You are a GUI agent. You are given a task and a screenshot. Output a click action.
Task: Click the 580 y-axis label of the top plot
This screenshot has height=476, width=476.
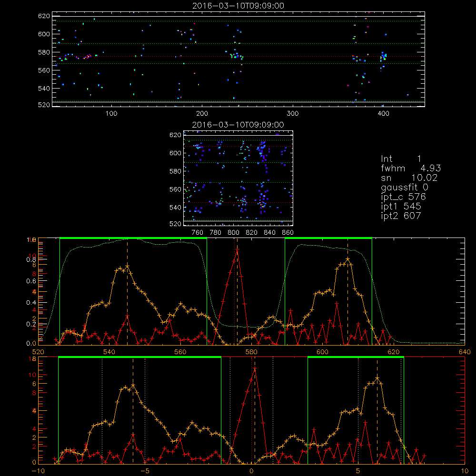tap(44, 52)
